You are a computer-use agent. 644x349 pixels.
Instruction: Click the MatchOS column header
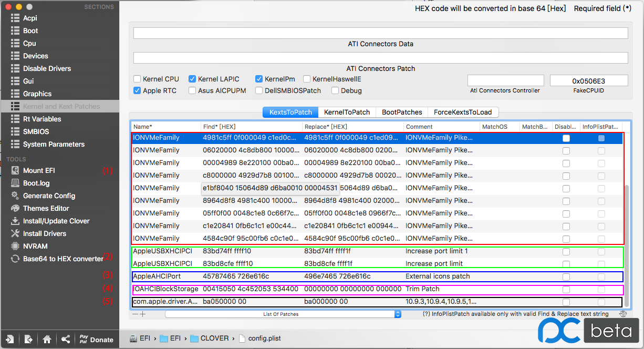(x=498, y=127)
